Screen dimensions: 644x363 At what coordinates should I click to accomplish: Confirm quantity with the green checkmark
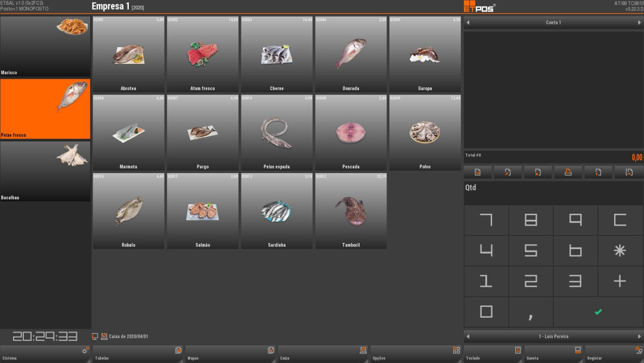click(x=598, y=312)
